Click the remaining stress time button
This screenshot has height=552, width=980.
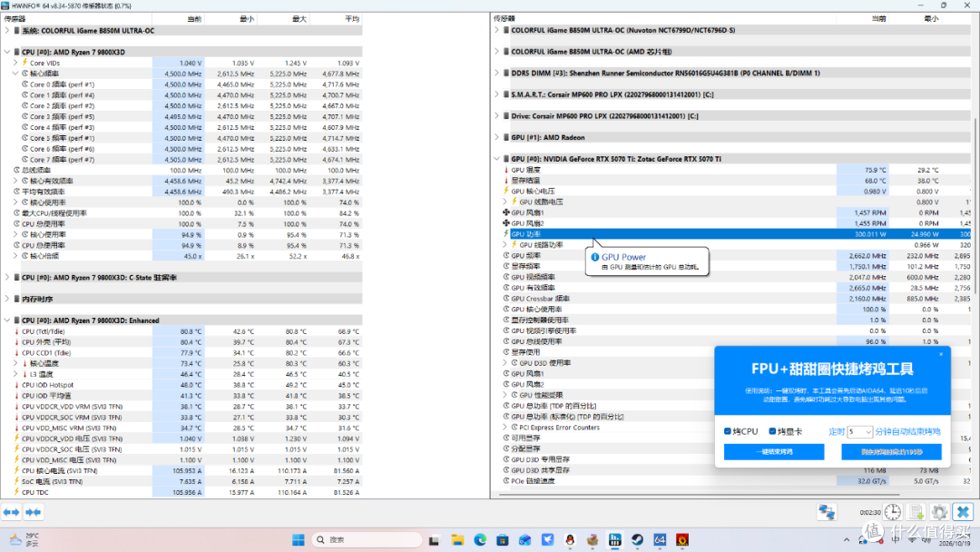891,451
